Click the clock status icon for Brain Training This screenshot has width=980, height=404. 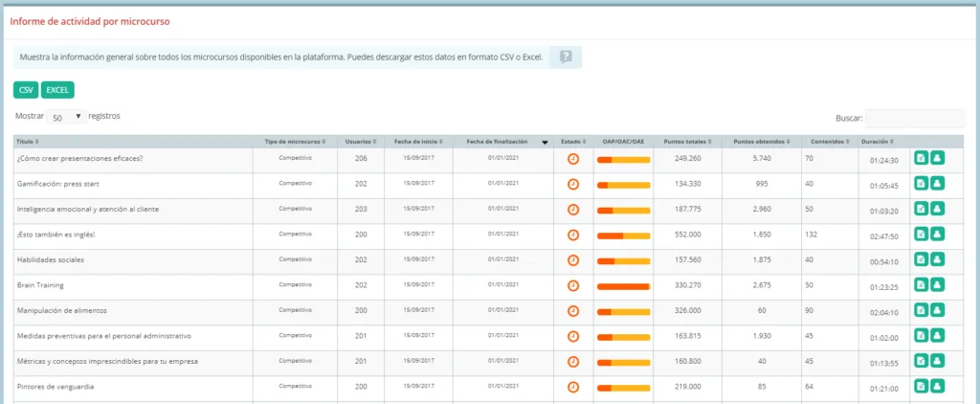click(573, 286)
